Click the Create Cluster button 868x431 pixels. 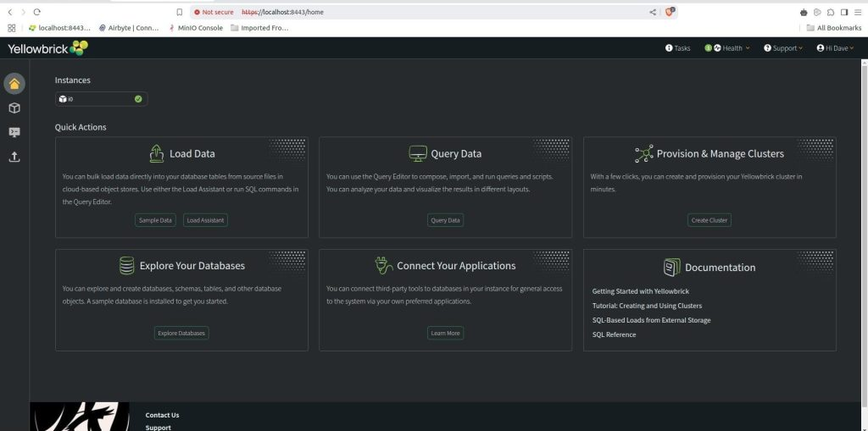pos(709,220)
